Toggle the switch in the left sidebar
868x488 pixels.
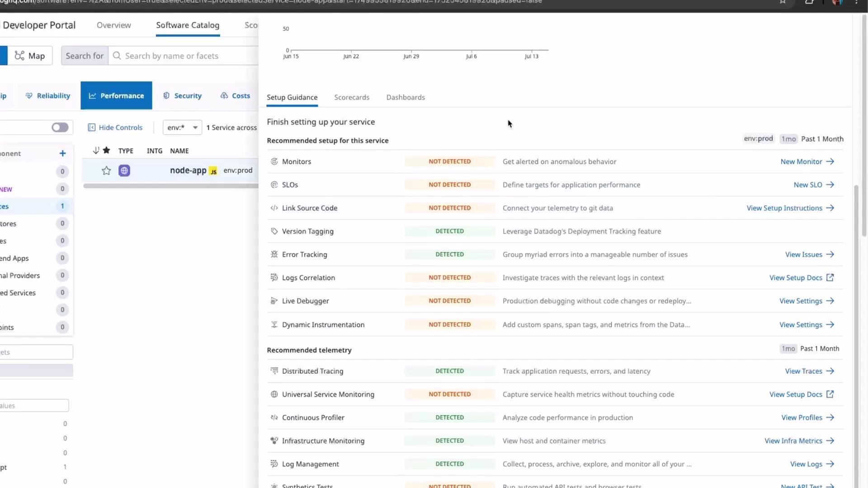60,127
